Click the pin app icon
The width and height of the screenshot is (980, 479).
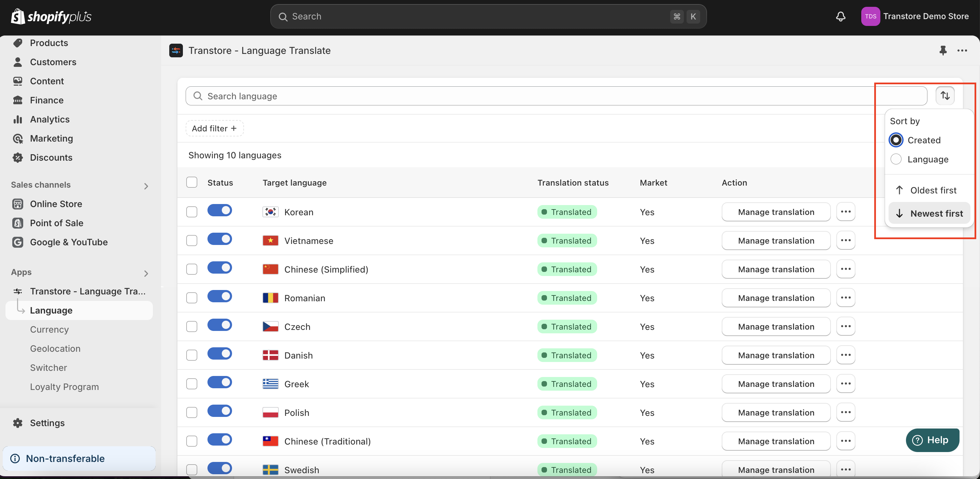tap(942, 50)
